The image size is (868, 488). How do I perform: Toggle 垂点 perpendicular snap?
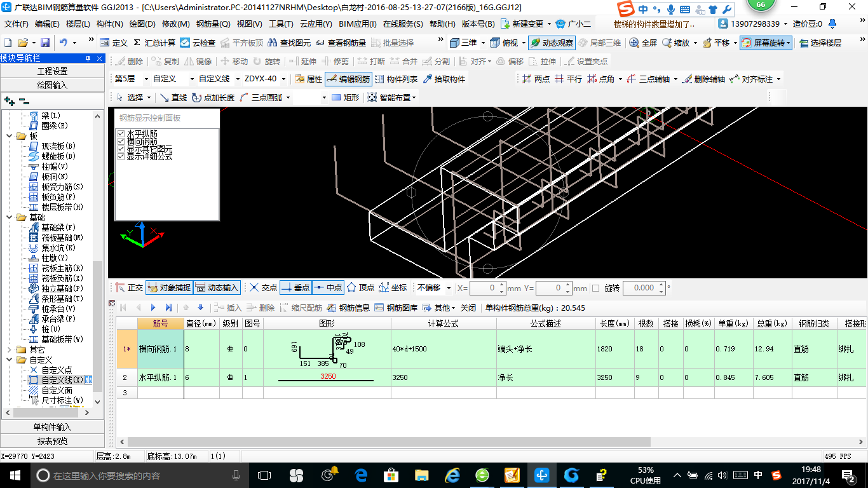point(295,288)
